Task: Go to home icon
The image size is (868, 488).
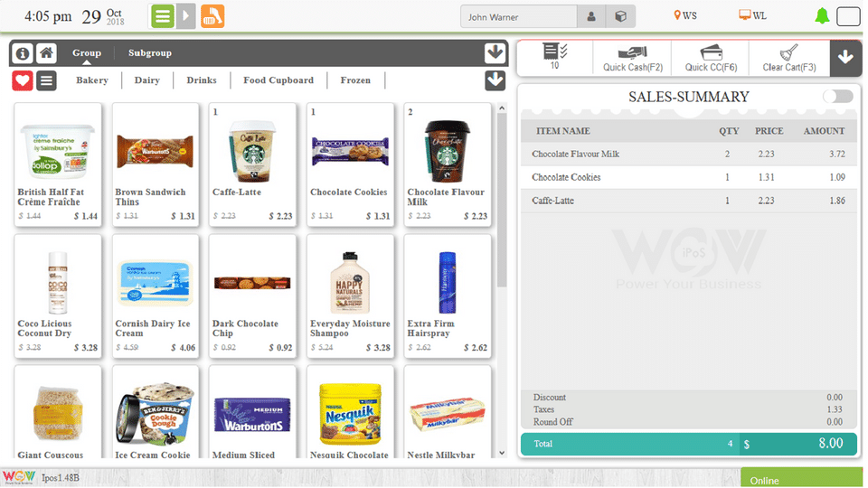Action: pos(46,53)
